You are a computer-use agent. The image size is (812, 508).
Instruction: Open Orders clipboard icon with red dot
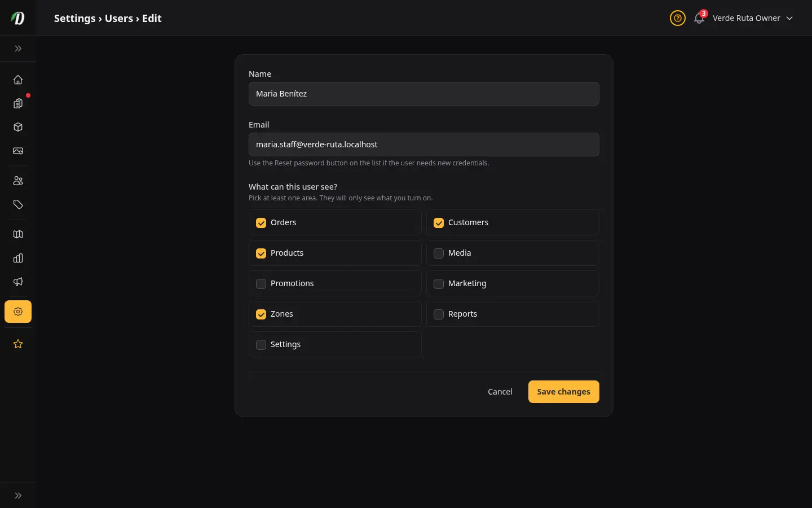click(x=18, y=103)
